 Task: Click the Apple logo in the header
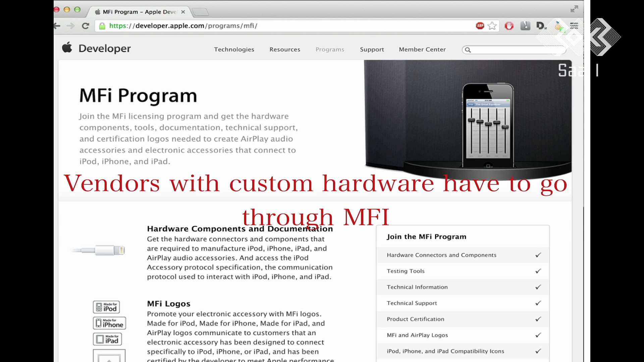[x=67, y=48]
